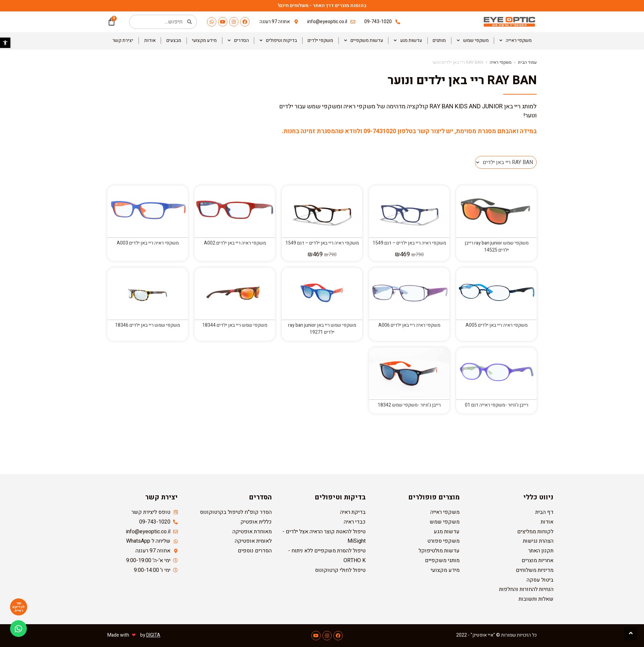
Task: Open the הצהרת נגישות footer link
Action: point(538,541)
